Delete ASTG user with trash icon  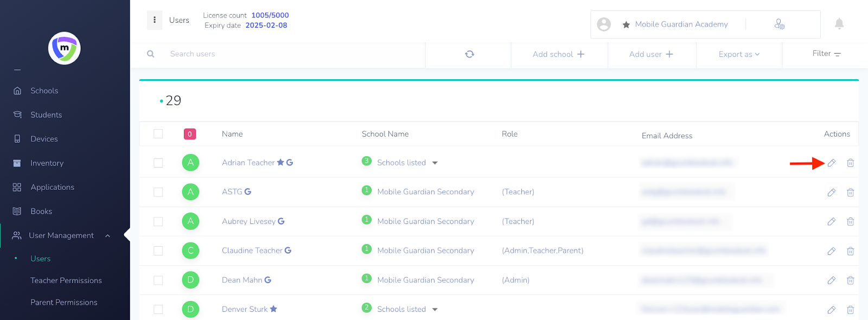[850, 193]
